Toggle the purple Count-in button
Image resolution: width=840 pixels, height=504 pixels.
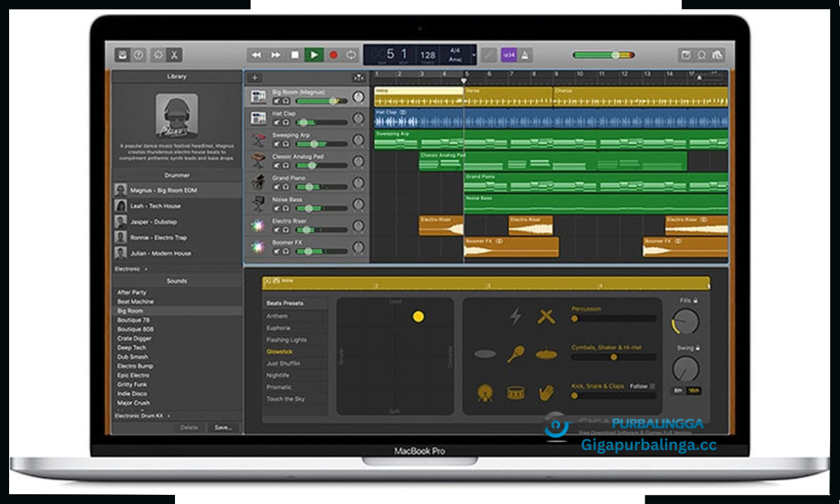(510, 55)
